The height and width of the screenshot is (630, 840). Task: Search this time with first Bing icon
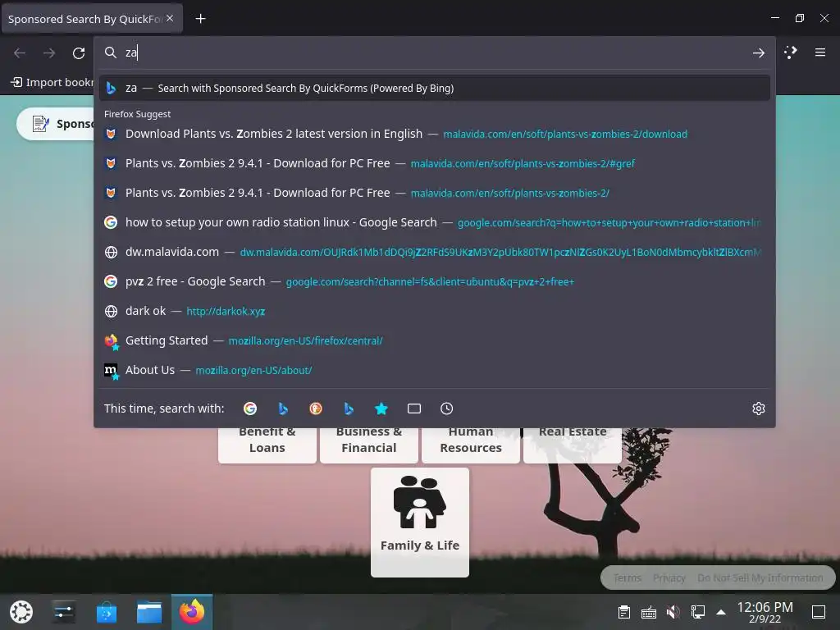pos(283,409)
